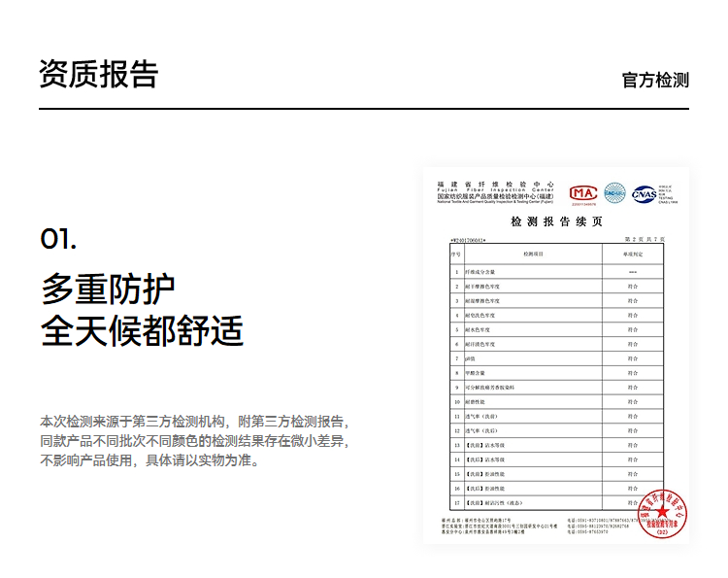This screenshot has width=728, height=578.
Task: Click the red CMA certification logo
Action: tap(583, 193)
